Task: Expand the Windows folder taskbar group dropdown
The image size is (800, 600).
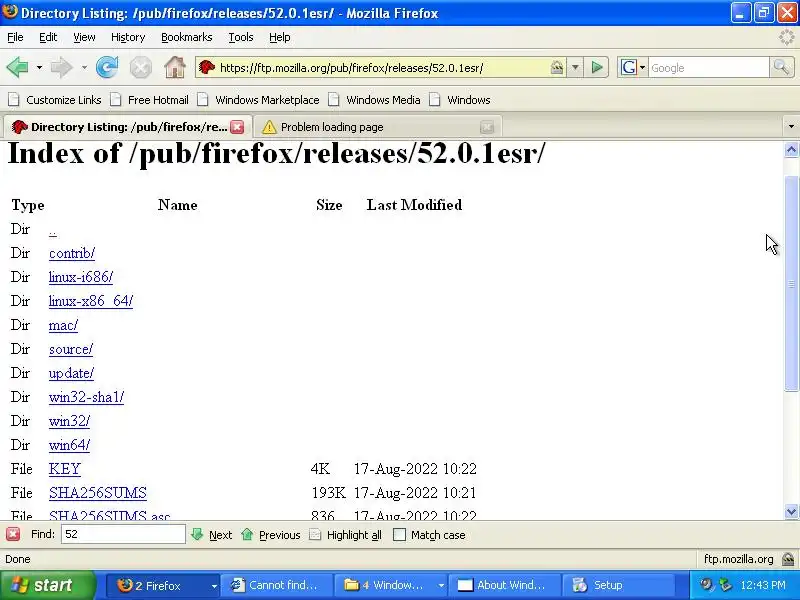Action: point(441,586)
